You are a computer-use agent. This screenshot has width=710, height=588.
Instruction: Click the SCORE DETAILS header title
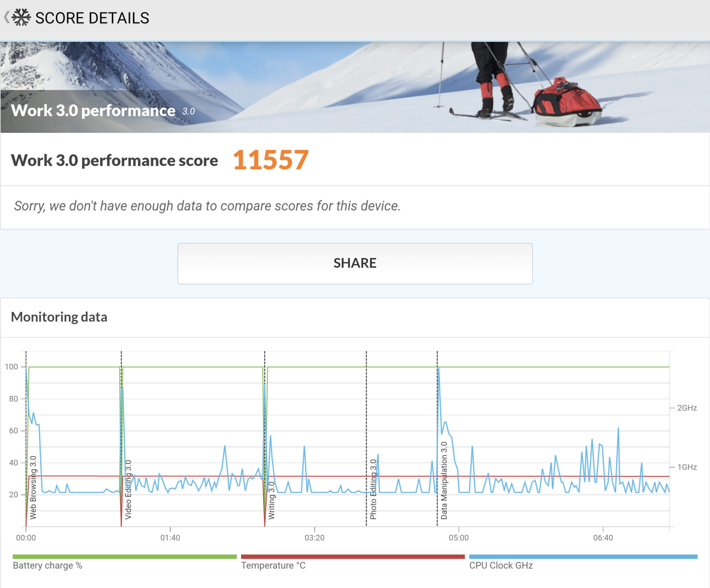tap(92, 18)
